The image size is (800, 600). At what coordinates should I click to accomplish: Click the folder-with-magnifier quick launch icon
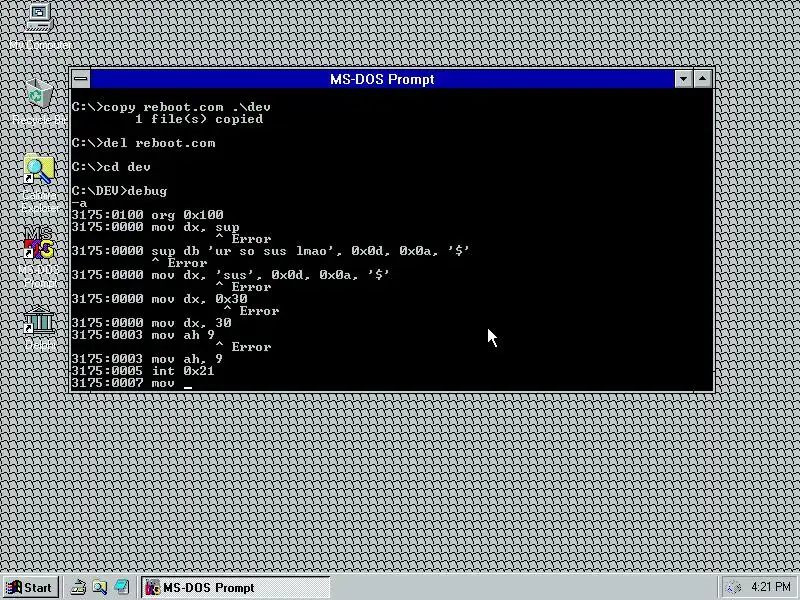point(99,588)
